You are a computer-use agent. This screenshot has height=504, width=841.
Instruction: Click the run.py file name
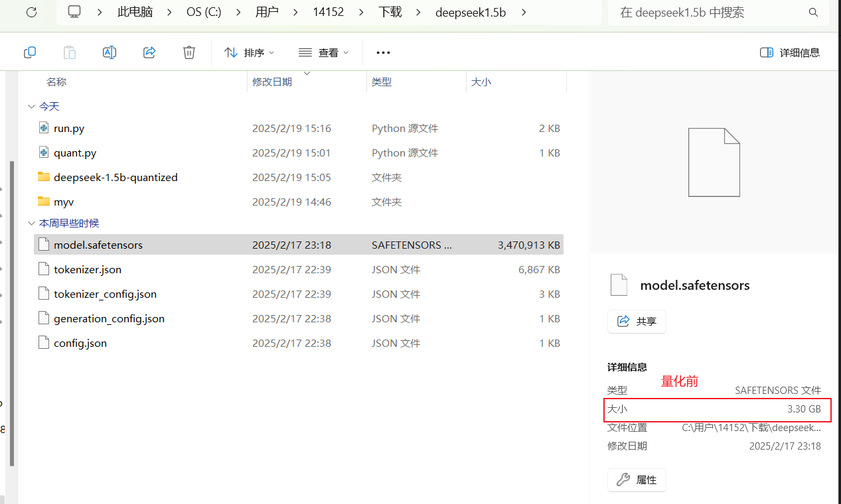[69, 129]
